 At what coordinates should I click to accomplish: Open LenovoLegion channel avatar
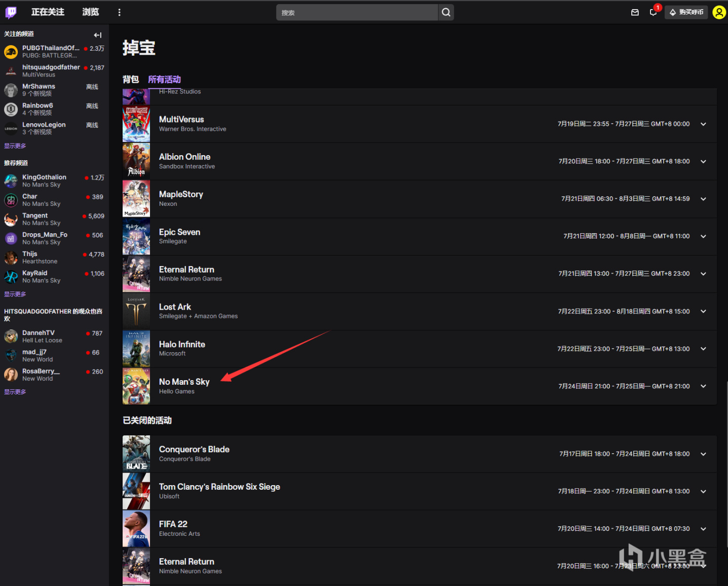[x=11, y=128]
